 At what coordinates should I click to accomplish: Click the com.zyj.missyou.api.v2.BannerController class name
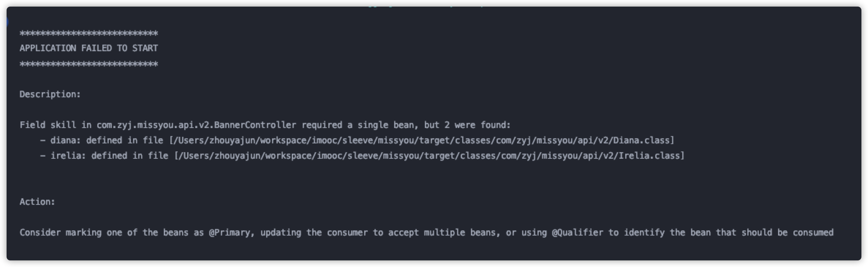click(x=196, y=125)
